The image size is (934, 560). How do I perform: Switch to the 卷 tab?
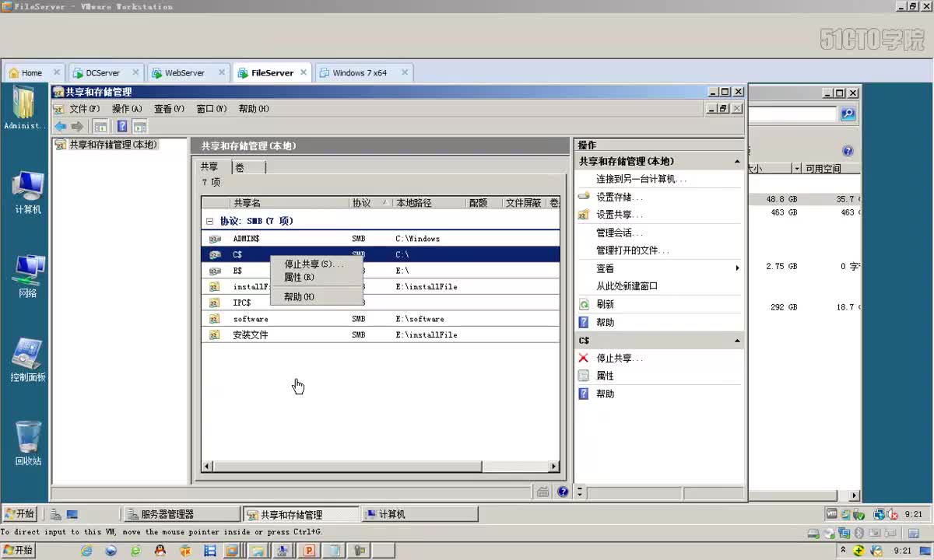[249, 167]
